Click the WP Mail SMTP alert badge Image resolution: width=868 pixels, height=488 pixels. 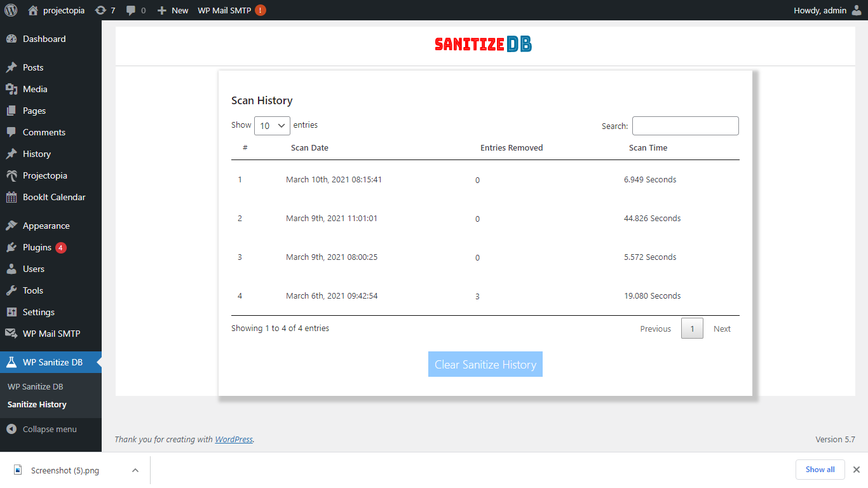[x=261, y=10]
